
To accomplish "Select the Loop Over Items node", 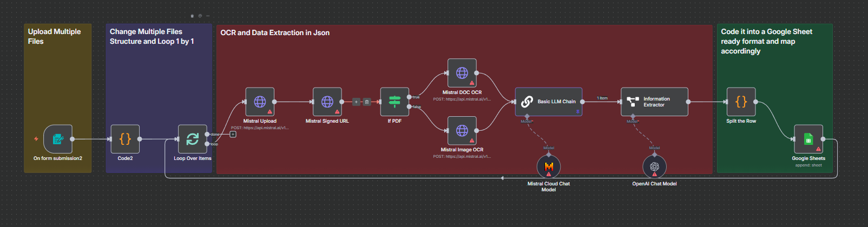I will pyautogui.click(x=193, y=139).
